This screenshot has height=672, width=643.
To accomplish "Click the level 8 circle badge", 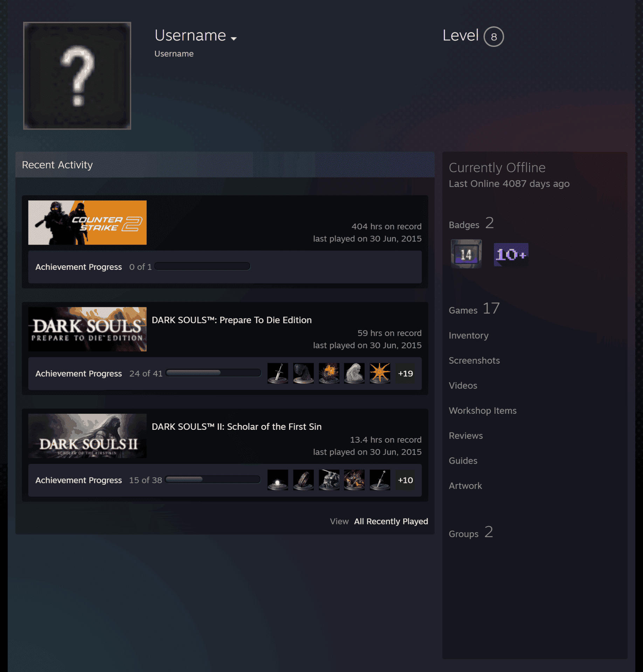I will point(493,37).
